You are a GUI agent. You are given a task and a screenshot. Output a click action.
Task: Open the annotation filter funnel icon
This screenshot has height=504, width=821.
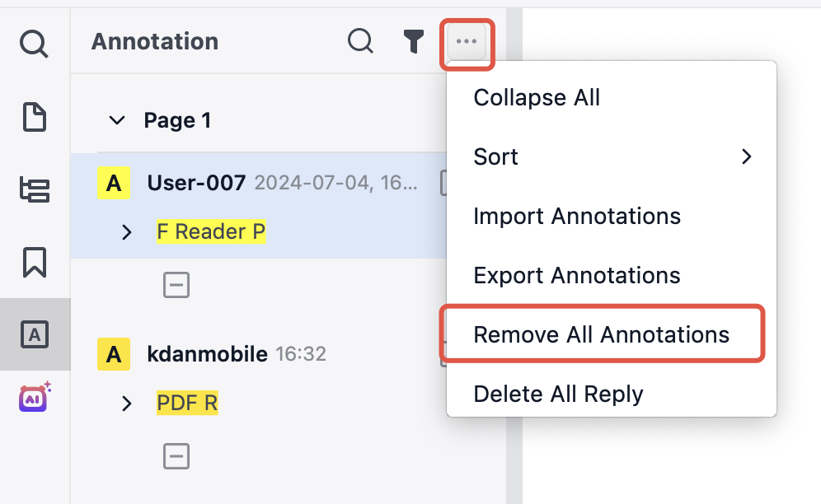click(413, 41)
